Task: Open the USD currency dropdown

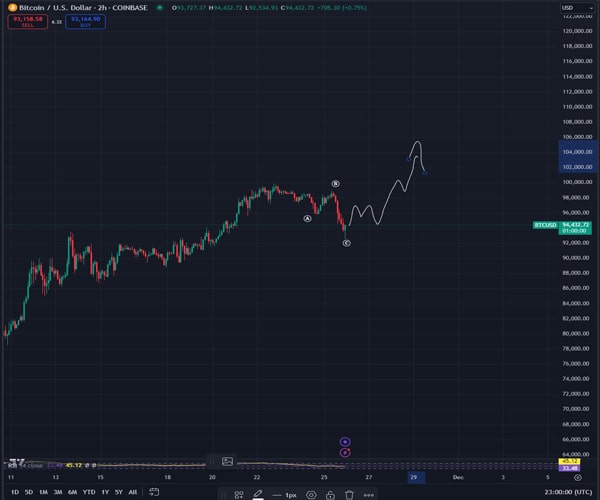Action: pyautogui.click(x=577, y=8)
